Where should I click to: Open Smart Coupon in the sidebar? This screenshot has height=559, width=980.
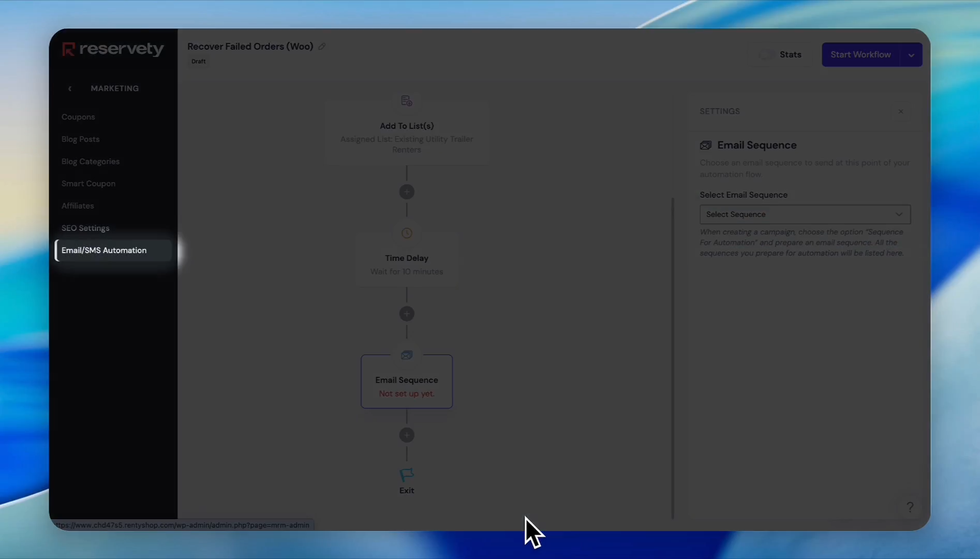point(88,184)
